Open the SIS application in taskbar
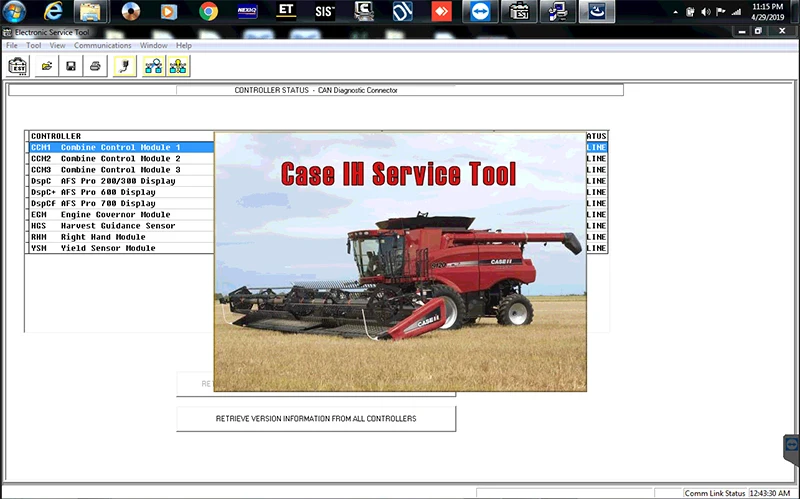This screenshot has width=800, height=499. point(325,11)
